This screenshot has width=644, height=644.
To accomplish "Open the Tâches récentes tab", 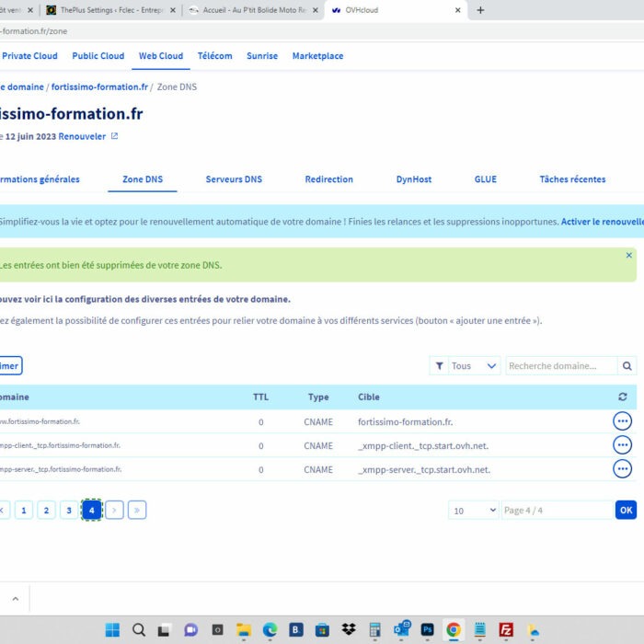I will tap(572, 179).
